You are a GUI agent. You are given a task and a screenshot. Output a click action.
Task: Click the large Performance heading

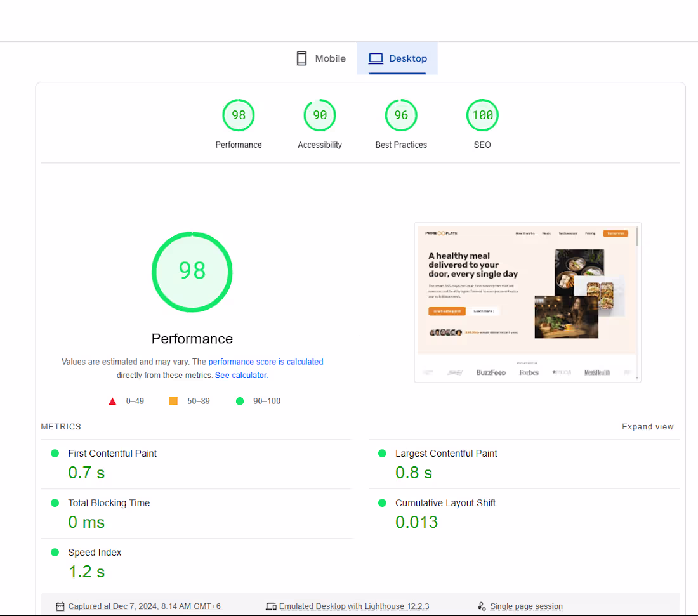(192, 339)
